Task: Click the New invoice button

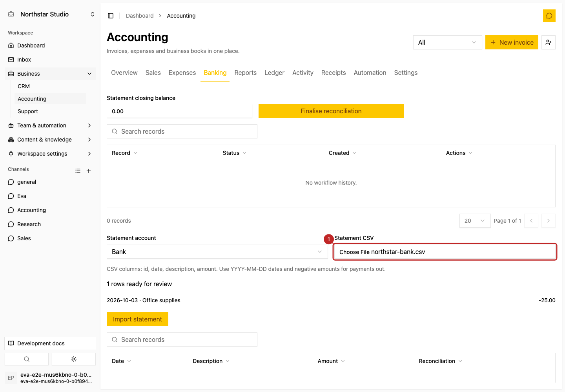Action: click(x=512, y=42)
